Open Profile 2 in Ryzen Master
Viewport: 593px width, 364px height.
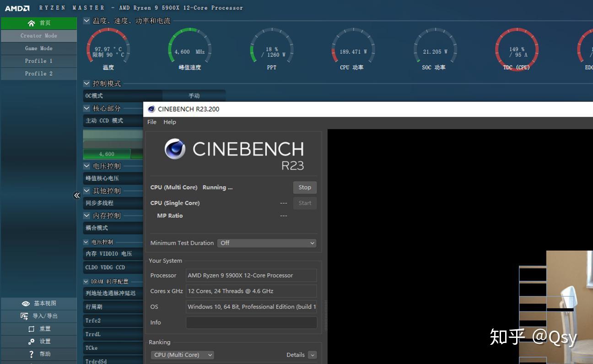tap(39, 74)
